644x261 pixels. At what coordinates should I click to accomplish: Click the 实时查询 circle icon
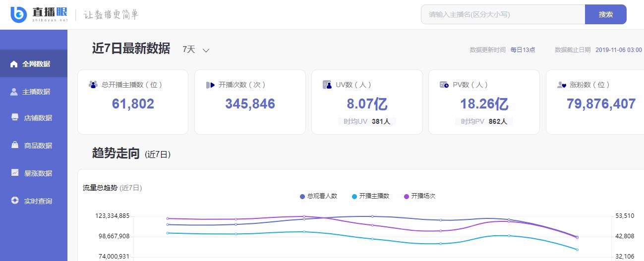click(x=14, y=201)
